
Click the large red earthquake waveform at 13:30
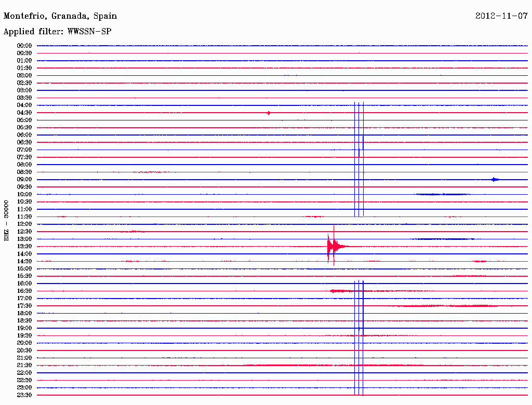click(x=338, y=246)
